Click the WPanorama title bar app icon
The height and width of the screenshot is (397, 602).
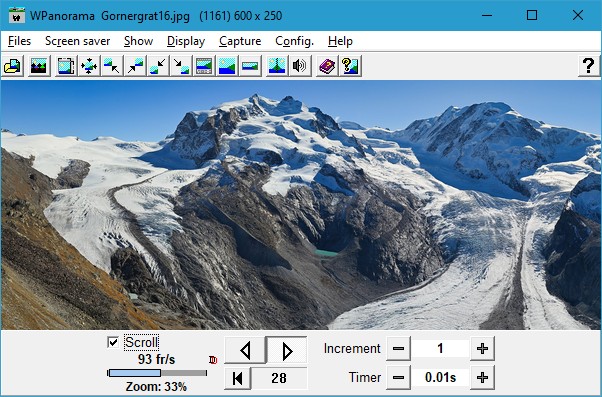point(16,16)
